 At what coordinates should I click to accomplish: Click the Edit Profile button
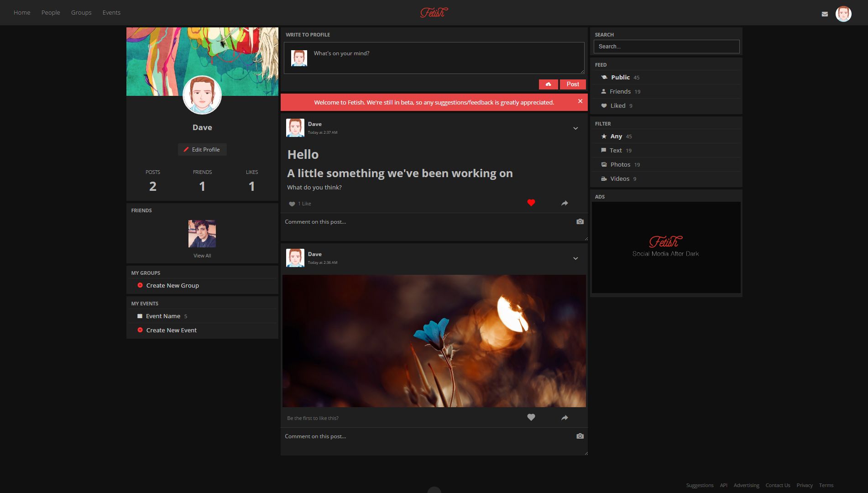tap(202, 149)
